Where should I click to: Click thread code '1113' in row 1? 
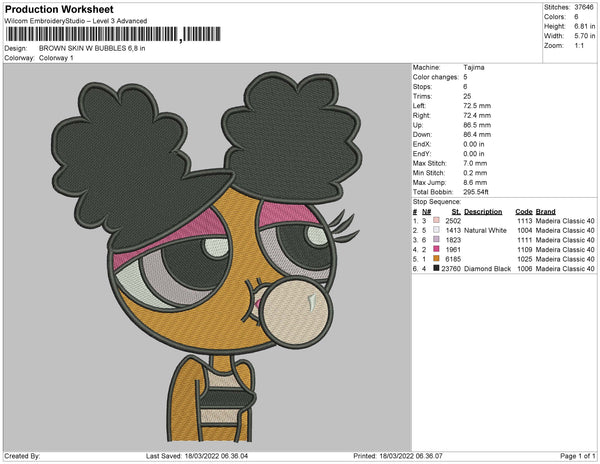point(525,221)
